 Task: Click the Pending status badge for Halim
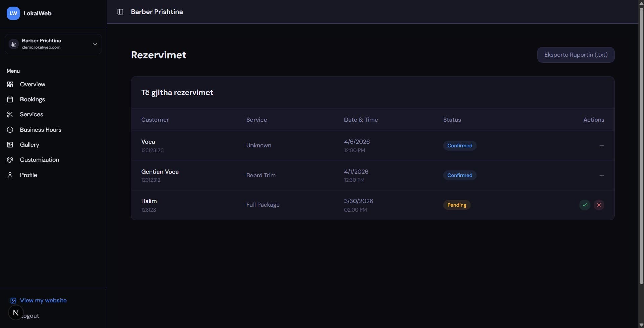click(457, 205)
